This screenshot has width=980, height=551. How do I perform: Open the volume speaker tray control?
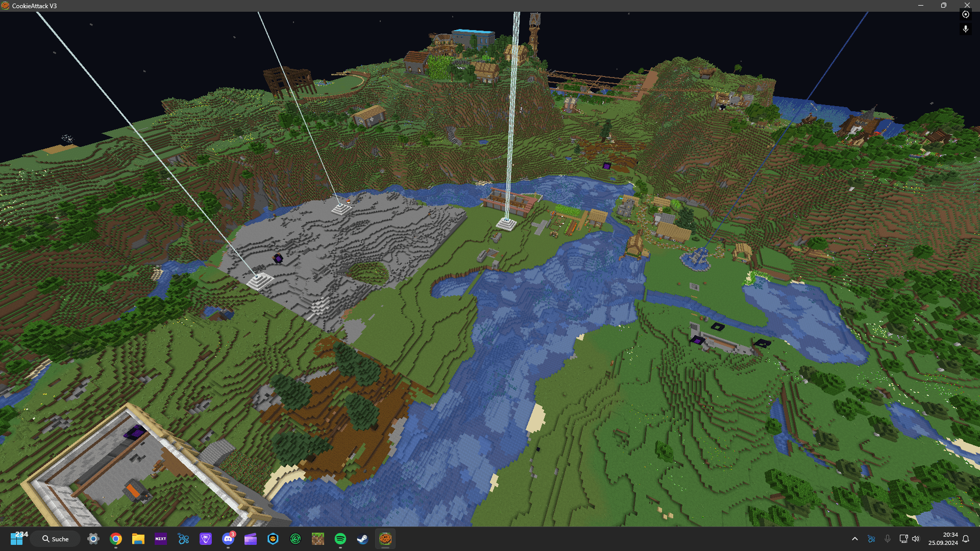click(916, 539)
